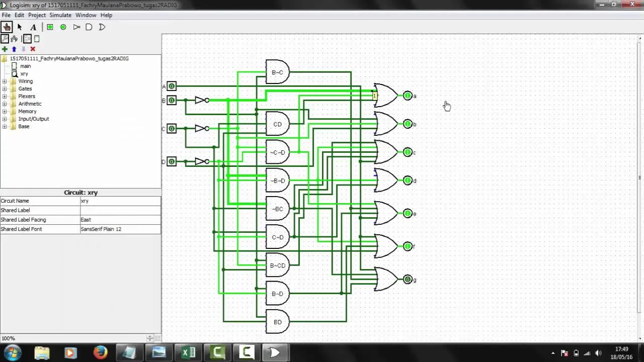Click output pin f
This screenshot has width=644, height=362.
pos(408,246)
